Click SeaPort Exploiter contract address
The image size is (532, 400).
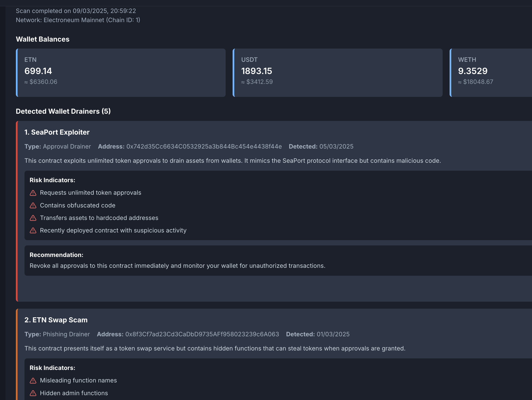point(204,147)
